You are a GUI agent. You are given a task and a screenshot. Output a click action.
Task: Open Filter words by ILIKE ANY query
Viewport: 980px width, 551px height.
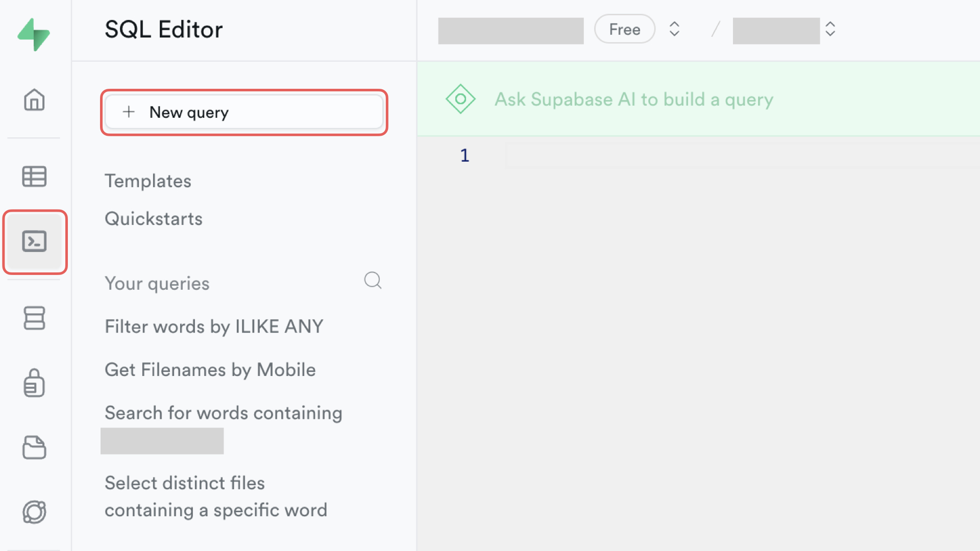tap(214, 327)
